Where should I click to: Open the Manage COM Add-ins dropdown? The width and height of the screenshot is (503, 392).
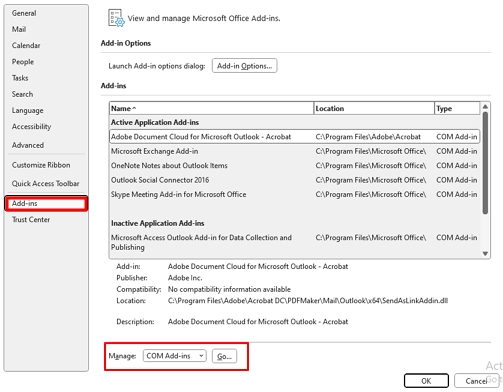175,356
